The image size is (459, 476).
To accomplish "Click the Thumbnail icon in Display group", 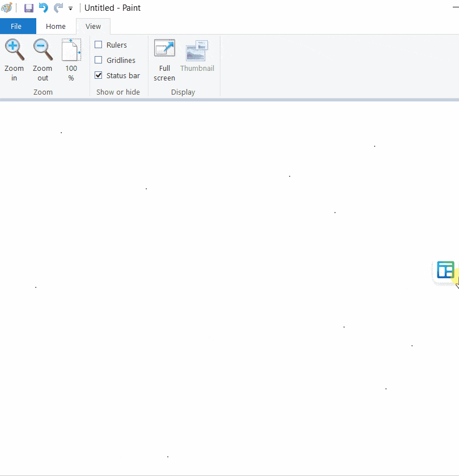I will (x=197, y=50).
